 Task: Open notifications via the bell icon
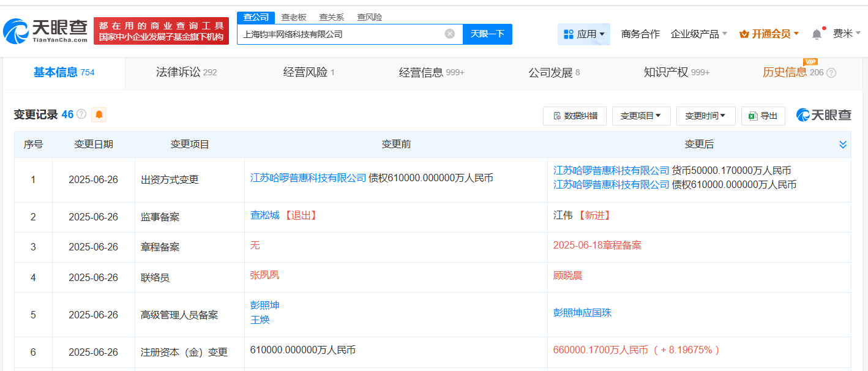[x=817, y=34]
